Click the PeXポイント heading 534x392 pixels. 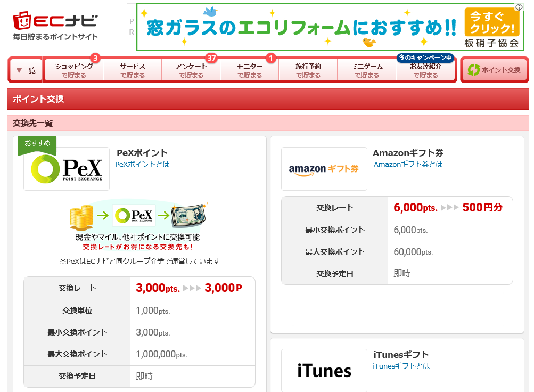pyautogui.click(x=142, y=152)
